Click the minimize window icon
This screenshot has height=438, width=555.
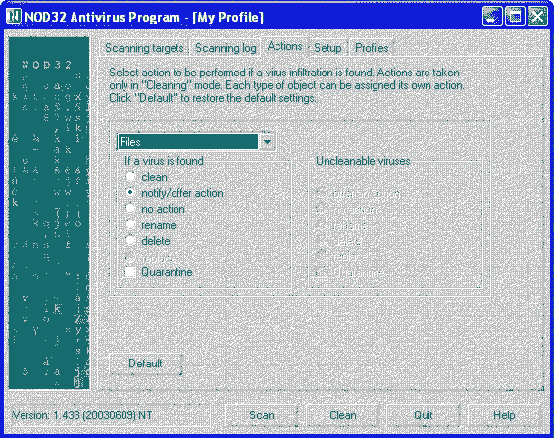click(x=492, y=17)
